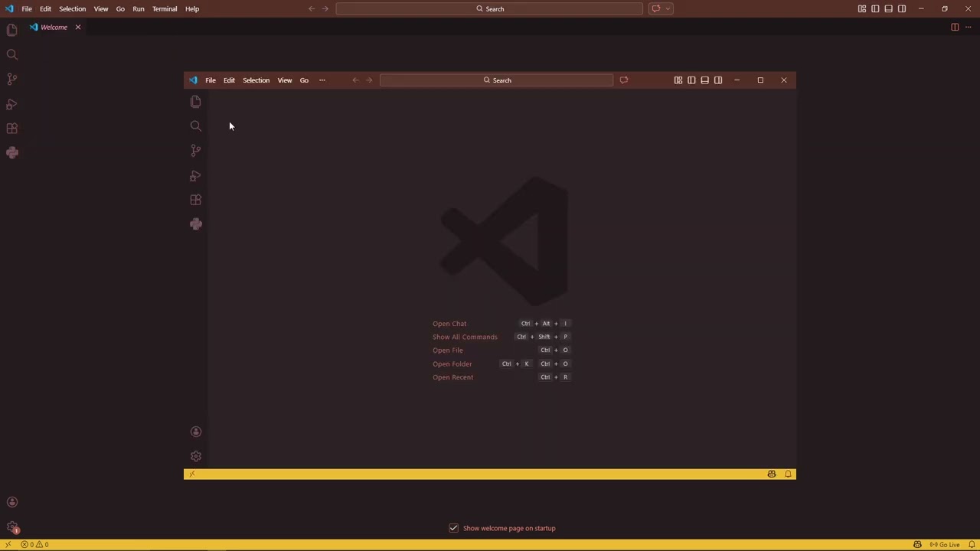Click errors and warnings count in back status bar
The height and width of the screenshot is (551, 980).
click(34, 545)
